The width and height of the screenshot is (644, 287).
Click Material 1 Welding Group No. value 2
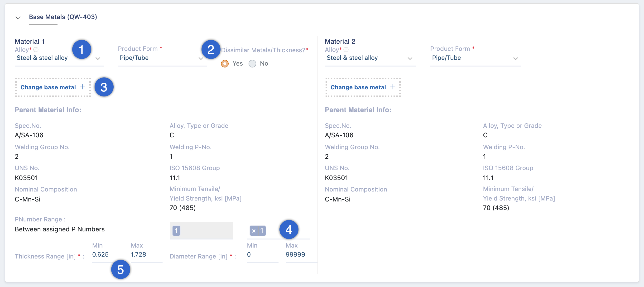click(x=16, y=157)
